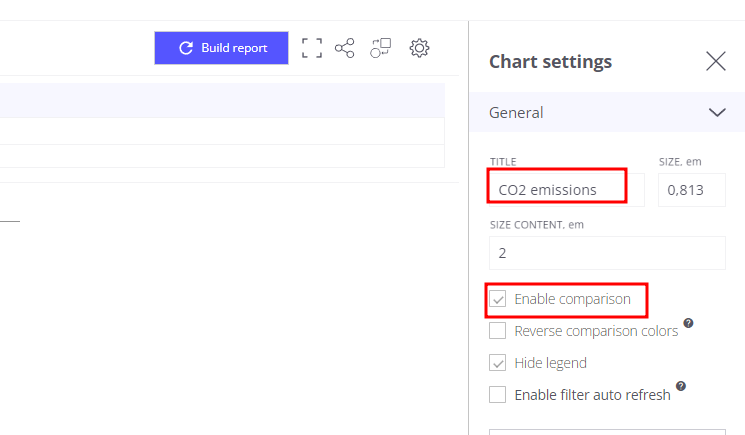Enter fullscreen mode with the brackets icon

312,48
